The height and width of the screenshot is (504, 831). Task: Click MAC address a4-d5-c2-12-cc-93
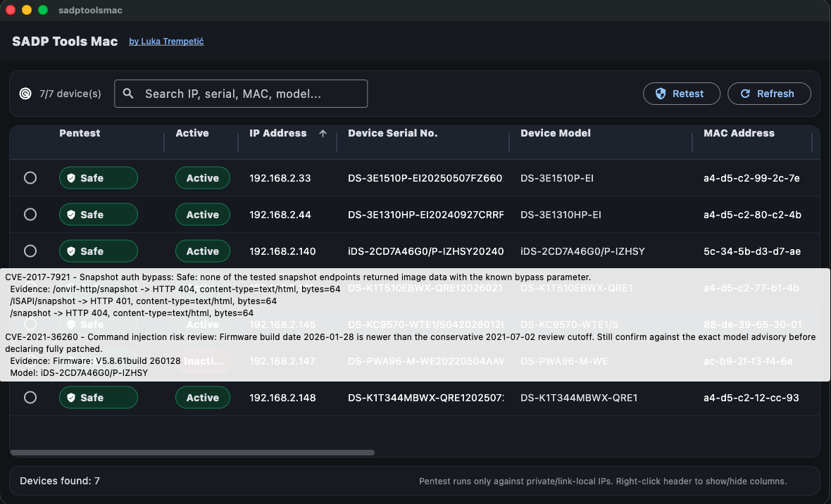751,398
